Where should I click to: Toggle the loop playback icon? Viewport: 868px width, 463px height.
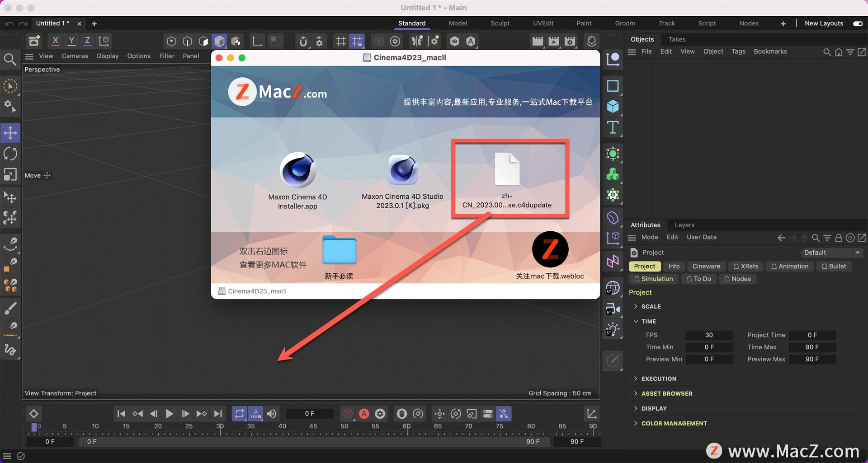click(x=240, y=414)
